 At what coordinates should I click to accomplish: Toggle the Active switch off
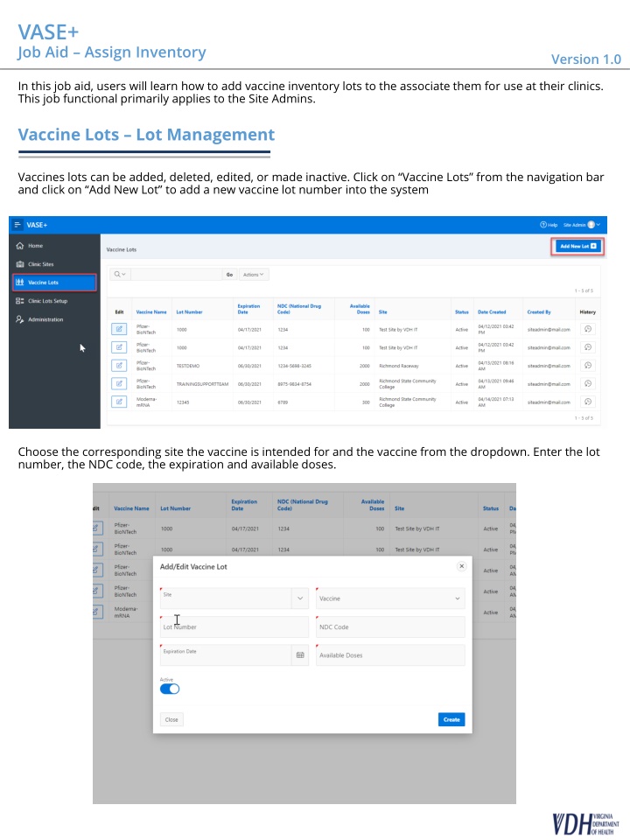170,689
